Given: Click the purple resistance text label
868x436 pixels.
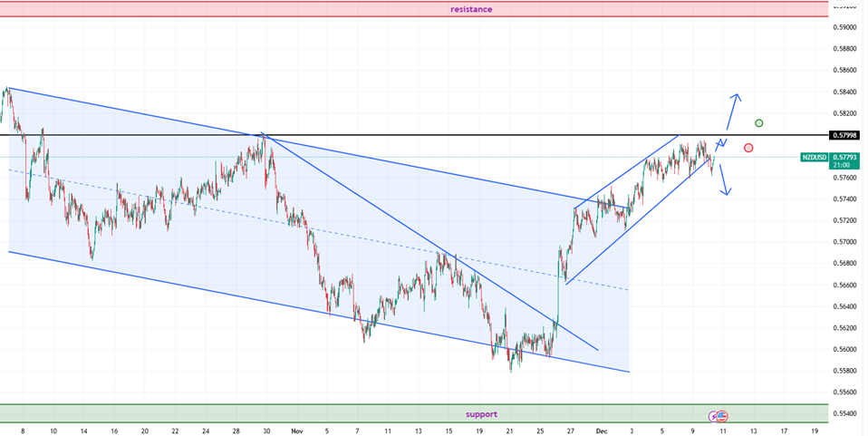Looking at the screenshot, I should pyautogui.click(x=471, y=9).
